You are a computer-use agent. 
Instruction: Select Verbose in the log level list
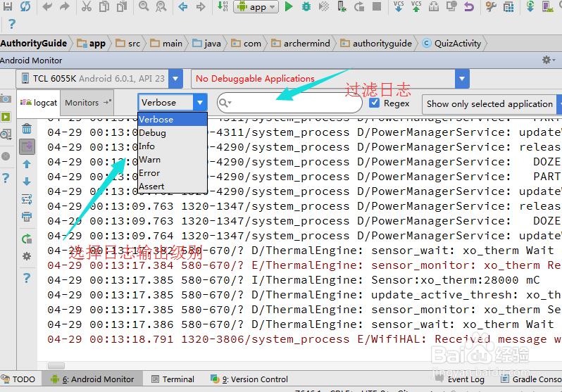(x=173, y=120)
